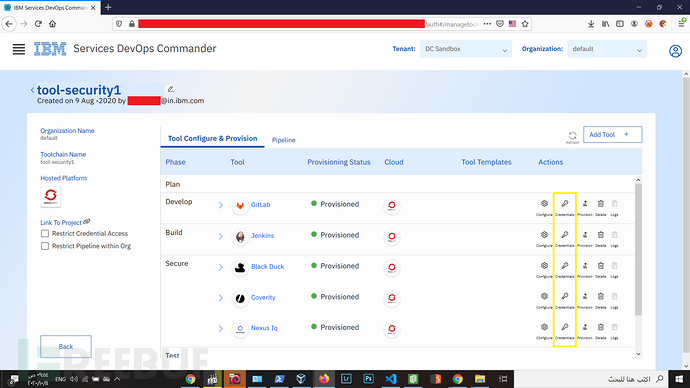This screenshot has height=388, width=690.
Task: Select Tool Configure & Provision tab
Action: point(213,138)
